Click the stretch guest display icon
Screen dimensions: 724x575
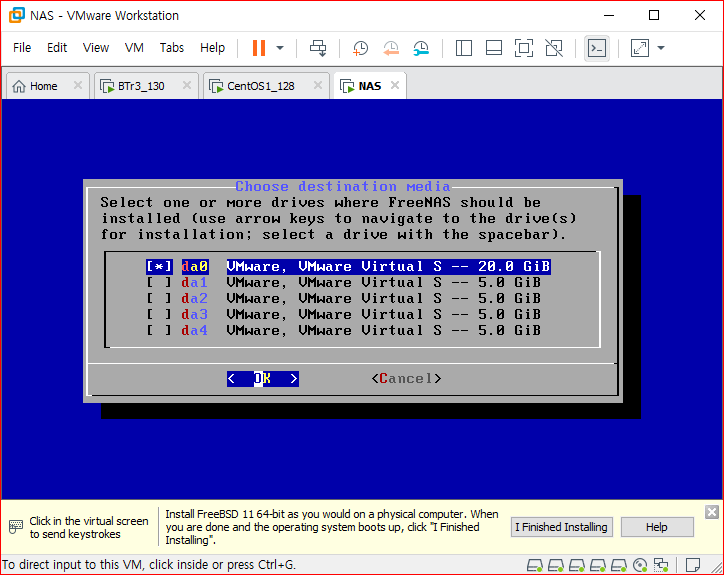click(x=640, y=48)
